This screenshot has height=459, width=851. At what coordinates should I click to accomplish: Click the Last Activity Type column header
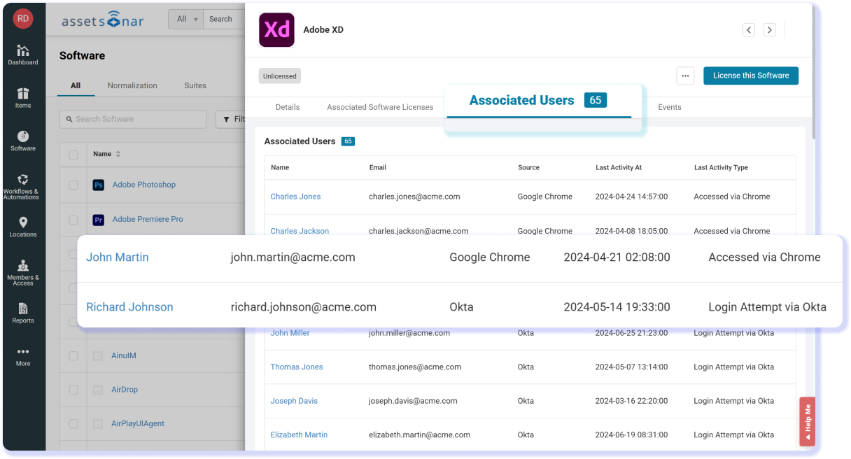721,168
